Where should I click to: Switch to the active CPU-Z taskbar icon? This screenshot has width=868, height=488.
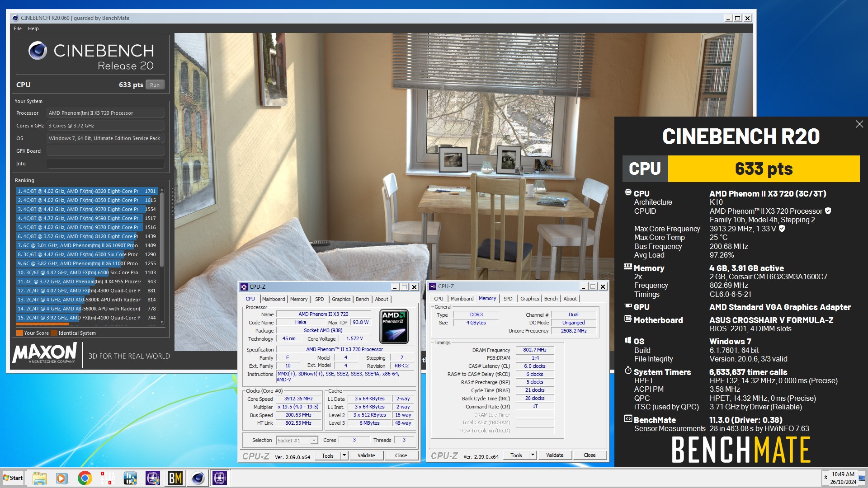click(x=220, y=478)
